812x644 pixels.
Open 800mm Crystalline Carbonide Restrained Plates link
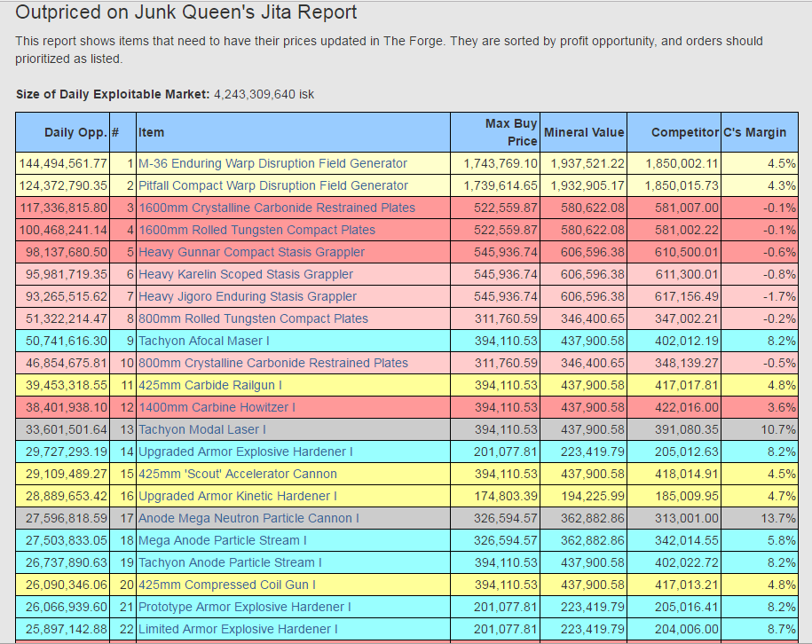(273, 364)
